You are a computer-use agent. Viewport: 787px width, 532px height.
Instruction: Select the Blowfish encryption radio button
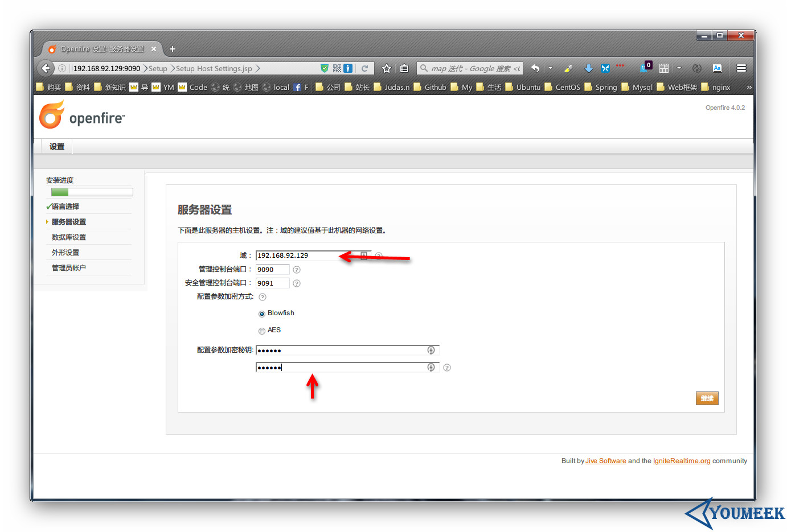coord(262,314)
